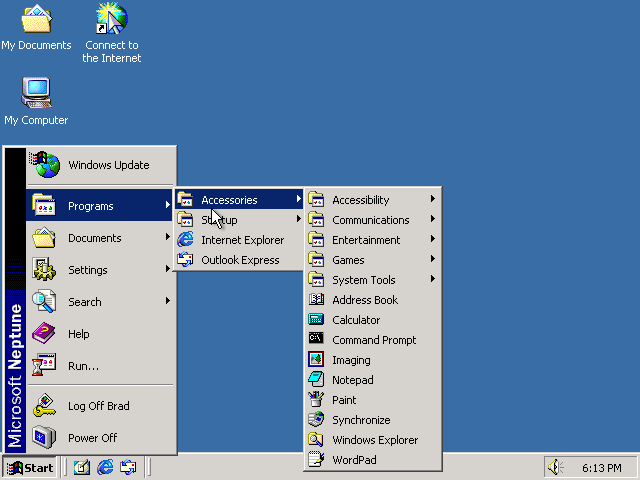
Task: Open the Entertainment folder icon
Action: click(x=316, y=240)
